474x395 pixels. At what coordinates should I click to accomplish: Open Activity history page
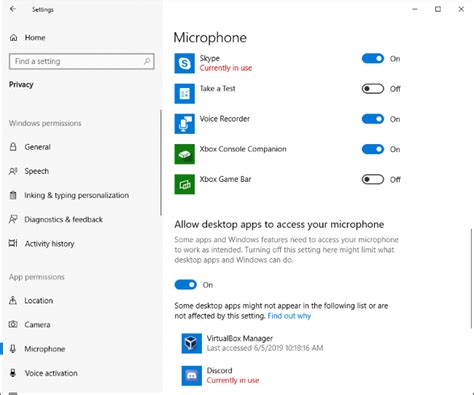click(x=49, y=244)
